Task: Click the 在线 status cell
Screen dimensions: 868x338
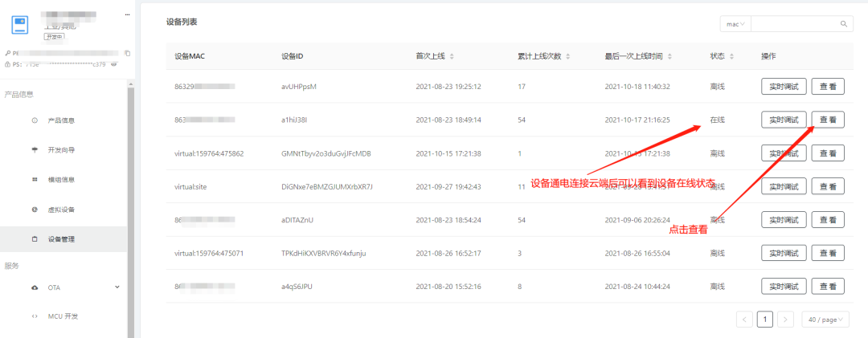Action: pos(717,120)
